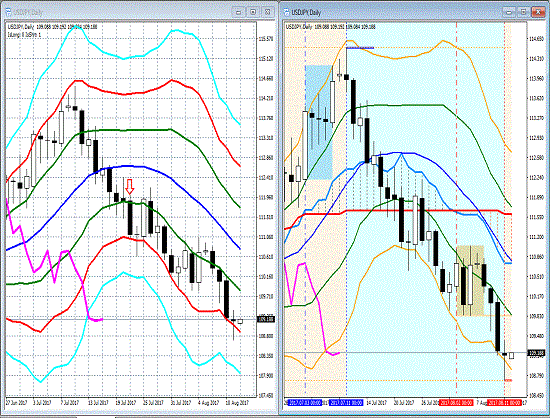
Task: Select the short blue horizontal line at the peak
Action: click(360, 48)
